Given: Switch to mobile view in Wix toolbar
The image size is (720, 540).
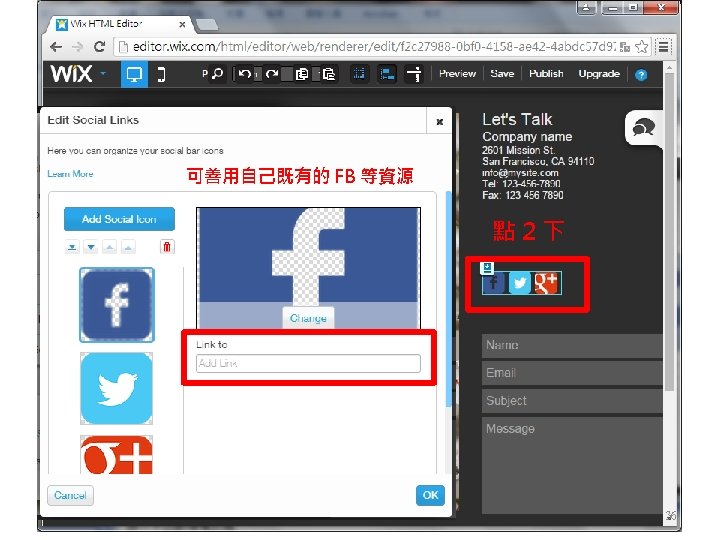Looking at the screenshot, I should [x=161, y=74].
